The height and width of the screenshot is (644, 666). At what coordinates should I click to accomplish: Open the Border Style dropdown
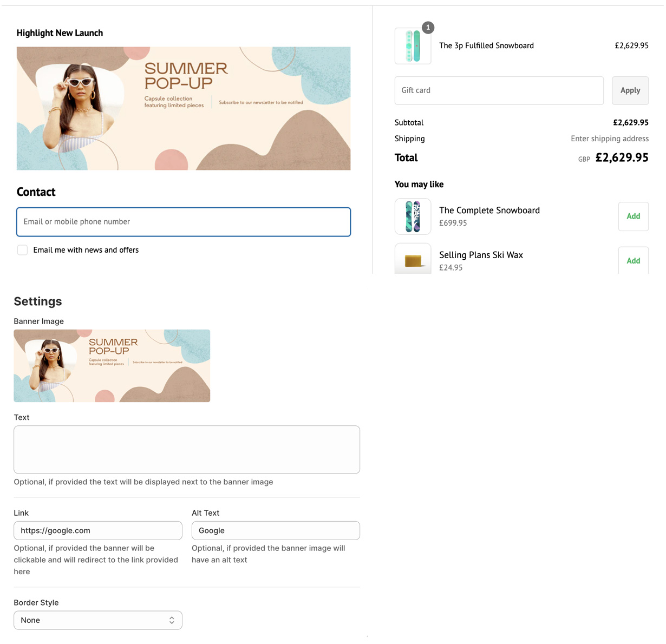pos(97,620)
